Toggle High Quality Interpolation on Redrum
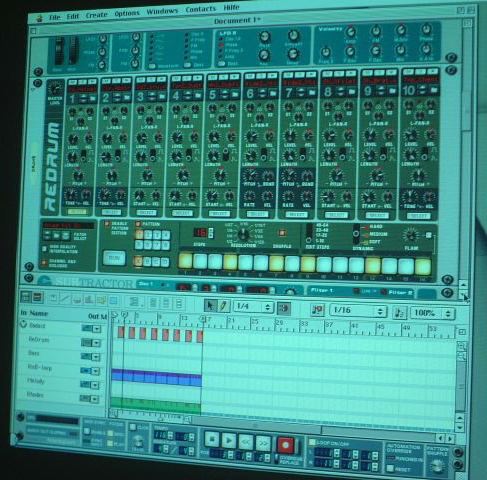This screenshot has width=487, height=480. coord(44,249)
